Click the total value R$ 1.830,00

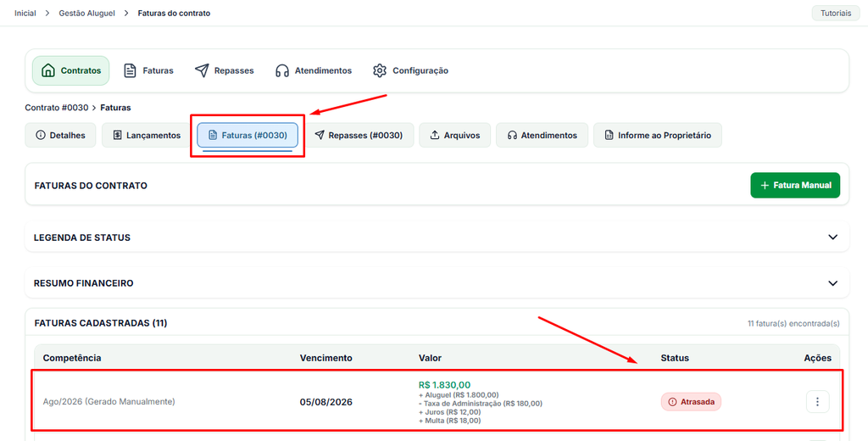(444, 385)
